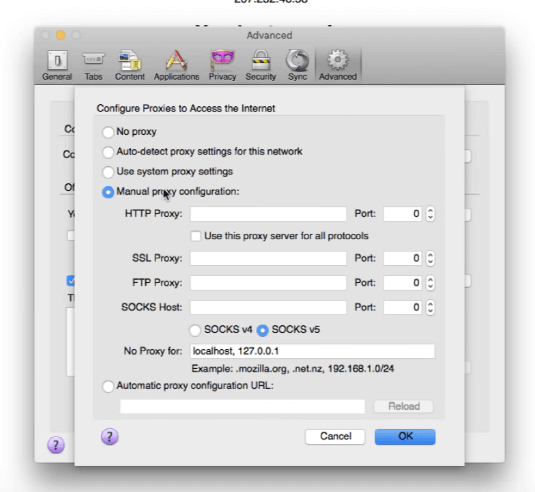Click the SOCKS Host port stepper
Viewport: 535px width, 492px height.
point(430,307)
